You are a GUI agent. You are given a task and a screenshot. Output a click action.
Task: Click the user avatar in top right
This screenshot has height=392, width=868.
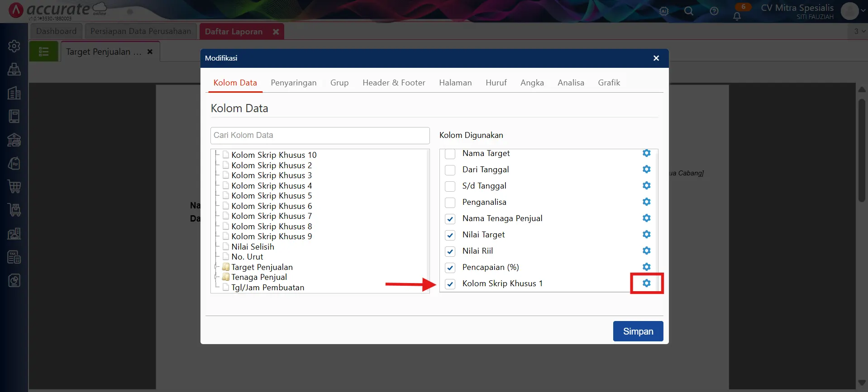(x=849, y=11)
